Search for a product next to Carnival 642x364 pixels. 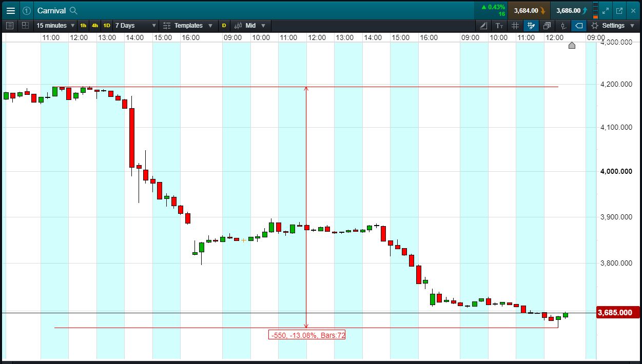pyautogui.click(x=73, y=10)
